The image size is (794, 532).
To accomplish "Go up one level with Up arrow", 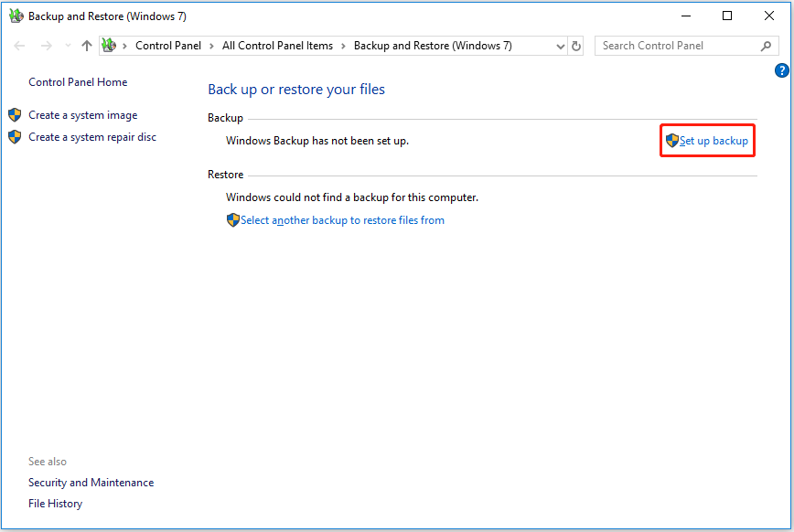I will pyautogui.click(x=87, y=46).
